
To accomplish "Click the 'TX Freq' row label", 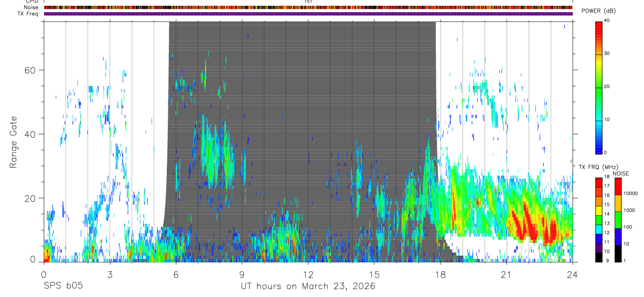I will tap(28, 14).
